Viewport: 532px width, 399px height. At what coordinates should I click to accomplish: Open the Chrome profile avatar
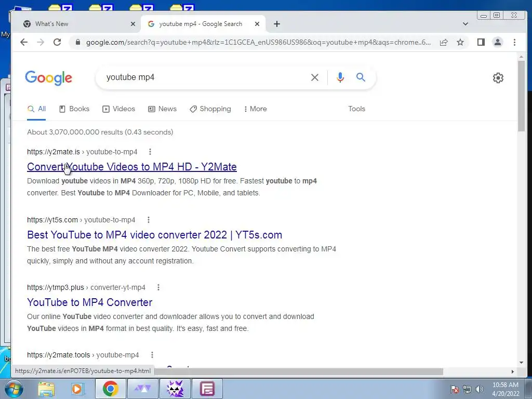point(497,42)
